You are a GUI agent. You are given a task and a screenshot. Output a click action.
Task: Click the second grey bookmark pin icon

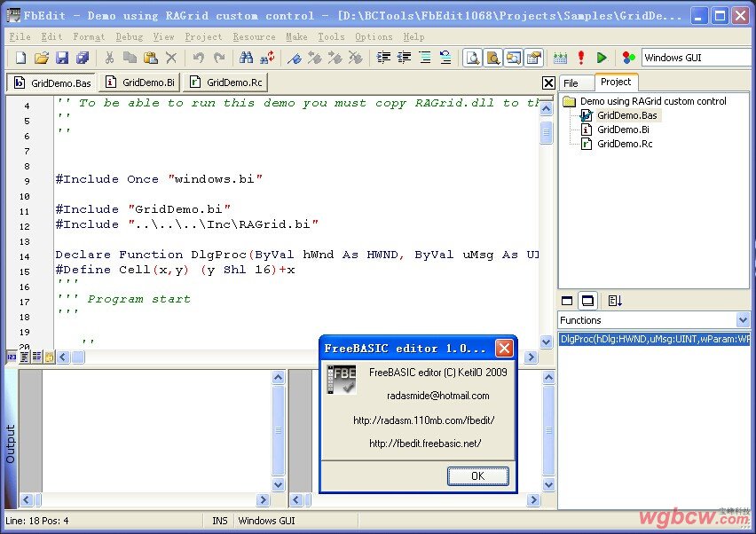point(335,58)
